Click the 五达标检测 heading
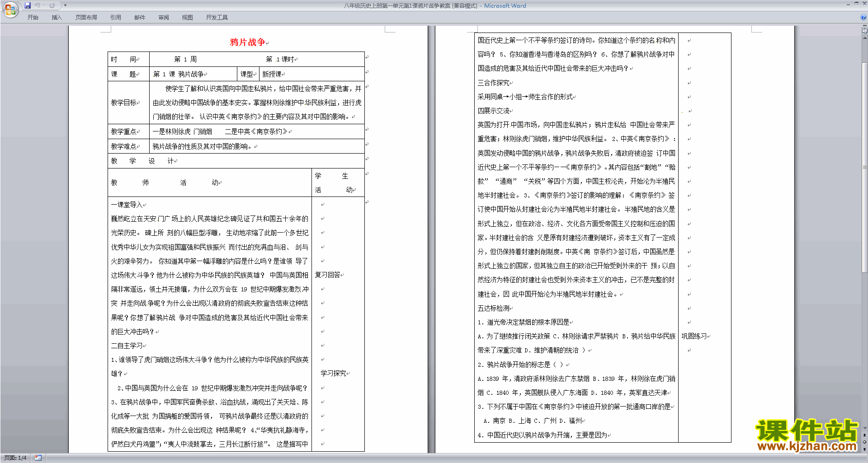 (493, 308)
